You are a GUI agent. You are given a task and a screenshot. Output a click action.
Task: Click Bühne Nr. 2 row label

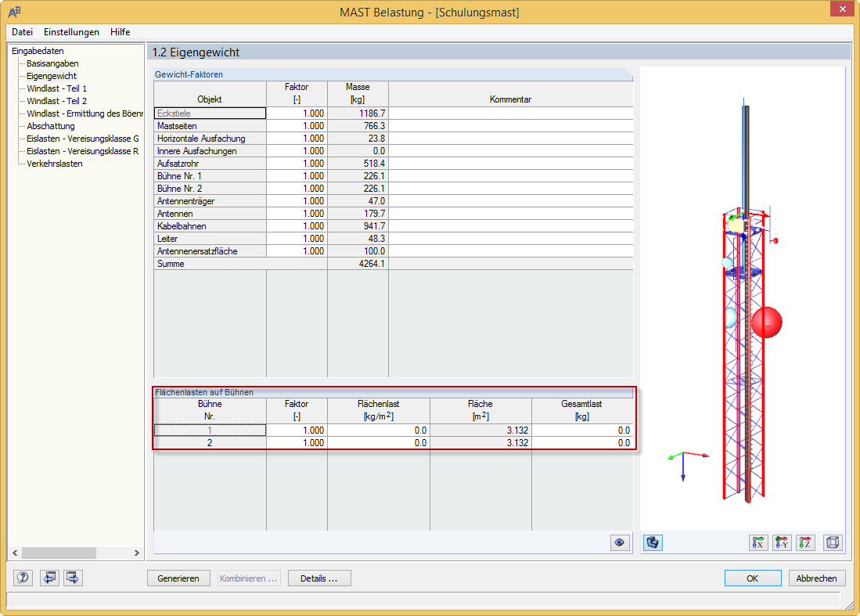pyautogui.click(x=210, y=189)
